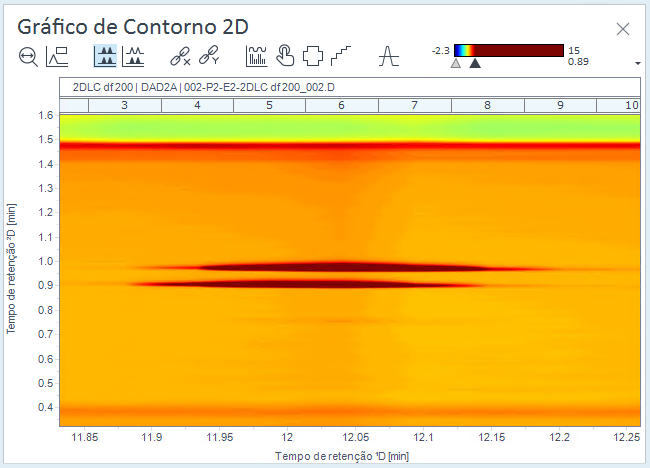Screen dimensions: 650x468
Task: Click the dark peak near 1.0 min
Action: (343, 267)
